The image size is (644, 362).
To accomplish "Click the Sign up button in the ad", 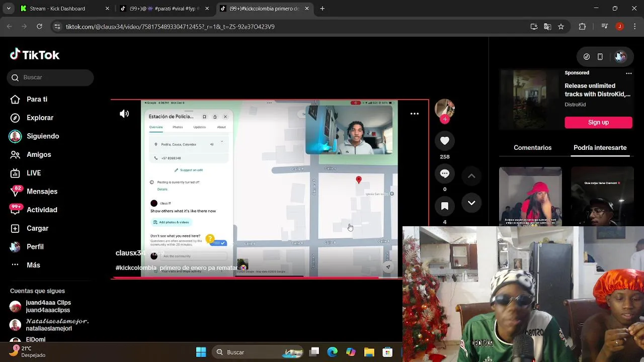I will [x=598, y=122].
